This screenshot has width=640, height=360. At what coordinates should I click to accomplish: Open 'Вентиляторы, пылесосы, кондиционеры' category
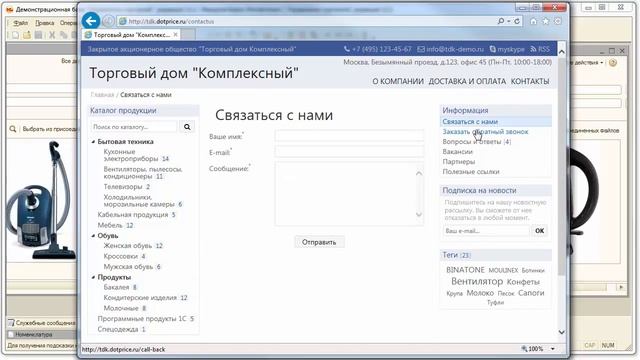pyautogui.click(x=143, y=173)
